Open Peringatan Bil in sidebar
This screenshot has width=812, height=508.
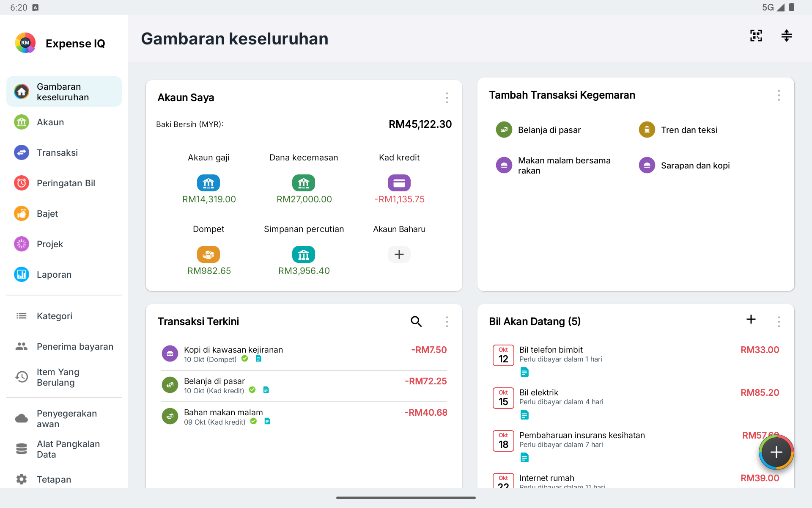(x=64, y=183)
